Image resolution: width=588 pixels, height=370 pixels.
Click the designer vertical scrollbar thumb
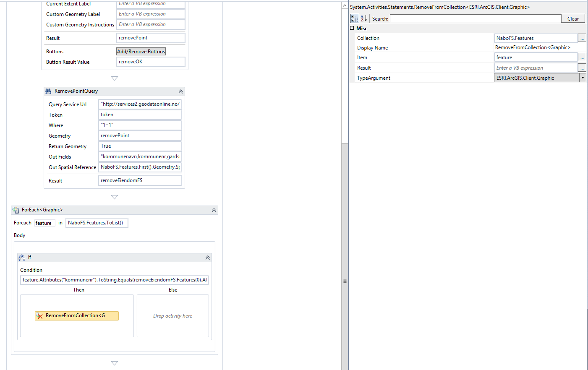[x=345, y=257]
